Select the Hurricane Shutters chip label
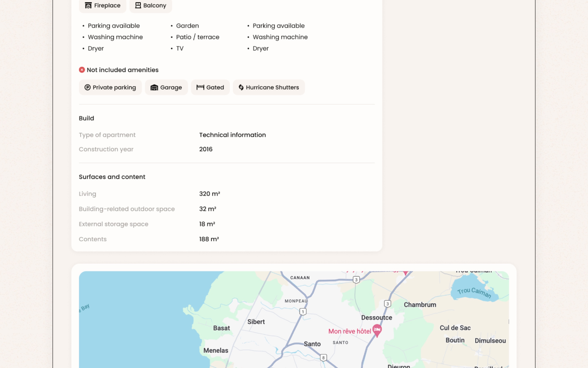The width and height of the screenshot is (588, 368). (272, 87)
